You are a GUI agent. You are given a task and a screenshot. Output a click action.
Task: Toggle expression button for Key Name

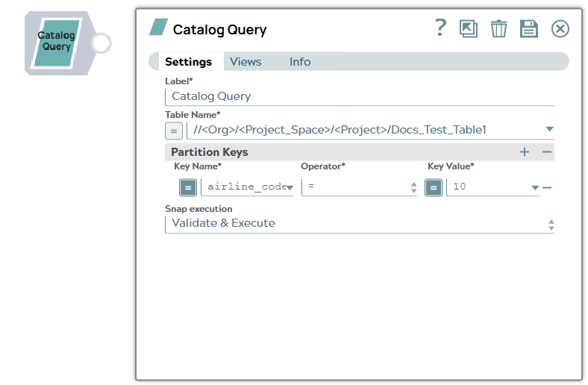pos(187,187)
